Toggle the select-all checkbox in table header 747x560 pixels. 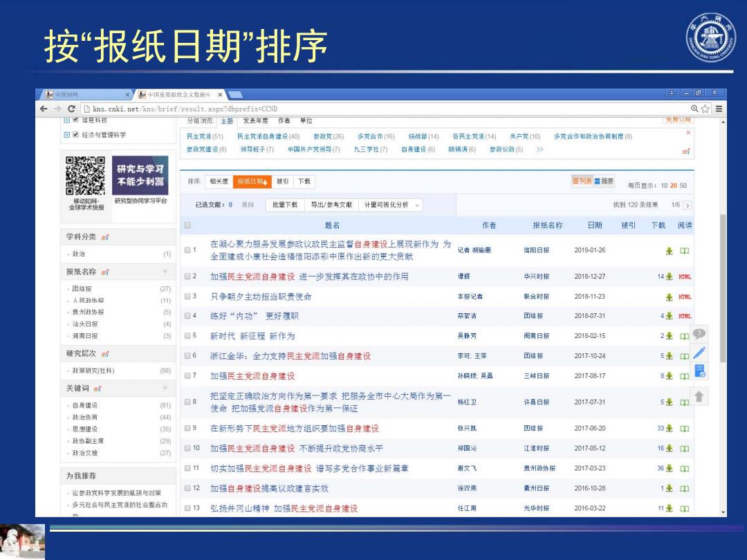(187, 225)
